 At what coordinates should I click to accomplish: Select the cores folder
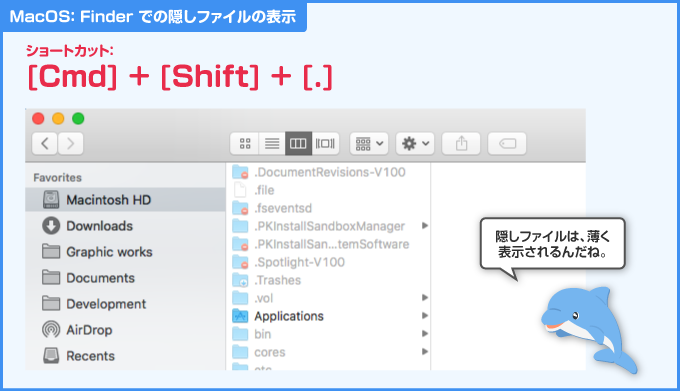click(328, 352)
